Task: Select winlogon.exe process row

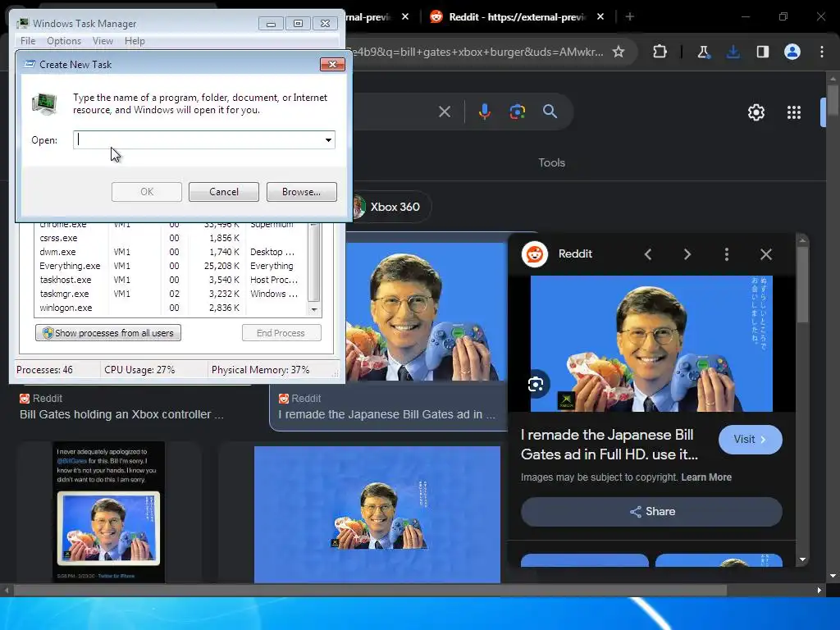Action: click(171, 308)
